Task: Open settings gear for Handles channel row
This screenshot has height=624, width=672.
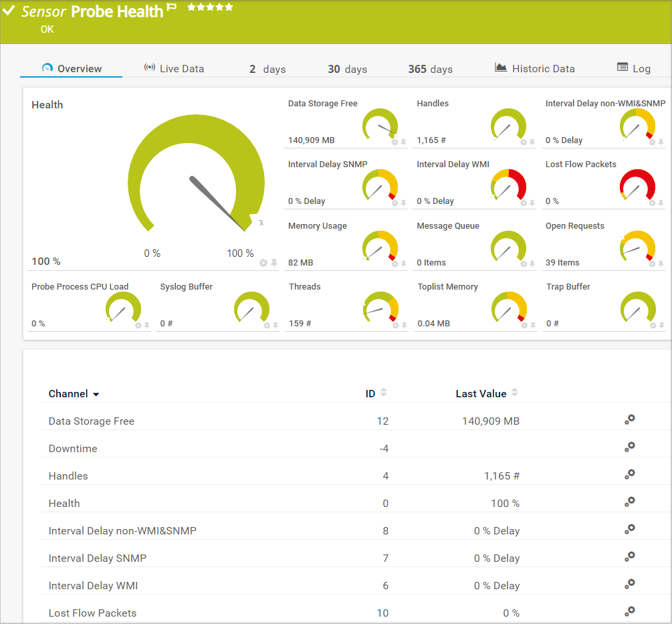Action: point(629,475)
